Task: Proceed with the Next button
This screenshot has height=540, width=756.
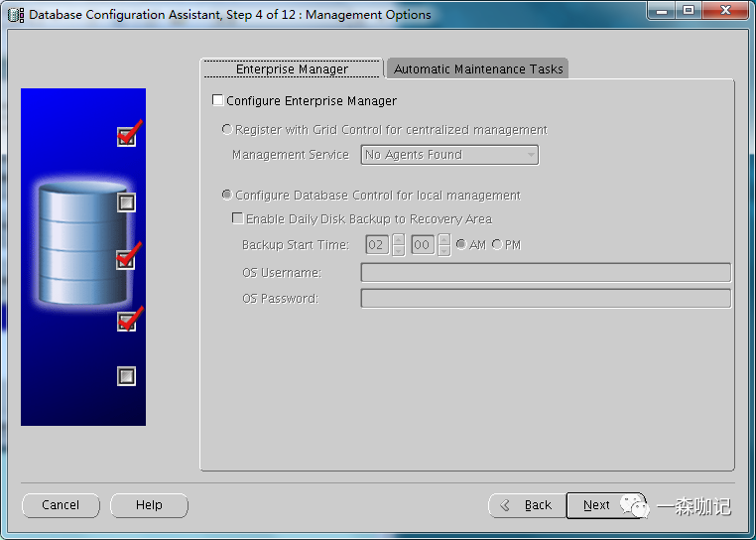Action: 606,505
